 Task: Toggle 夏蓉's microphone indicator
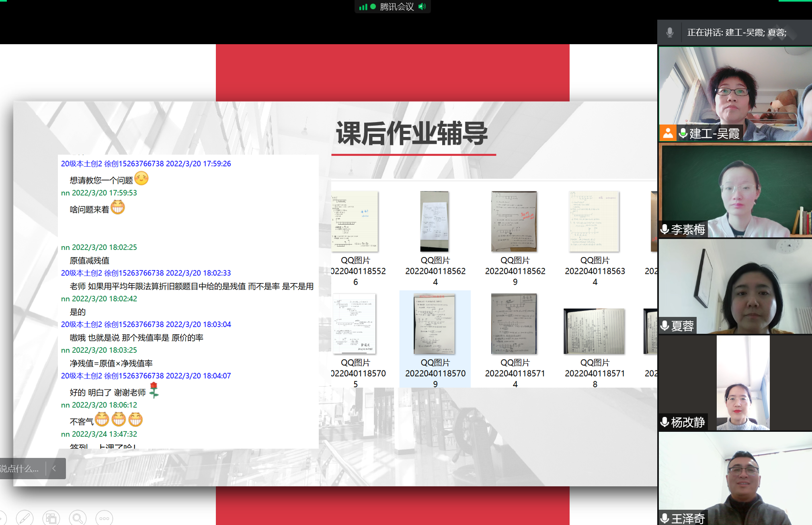[x=665, y=325]
